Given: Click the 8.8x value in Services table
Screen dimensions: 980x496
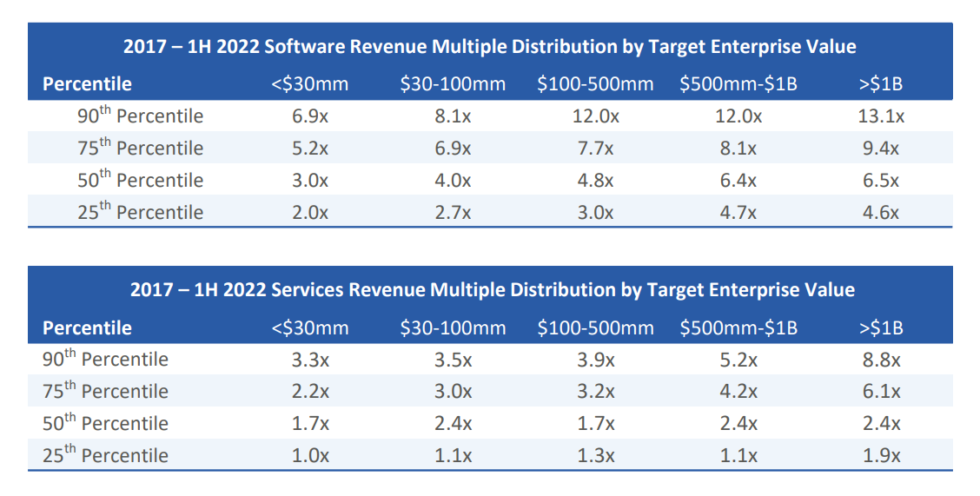Looking at the screenshot, I should coord(881,360).
